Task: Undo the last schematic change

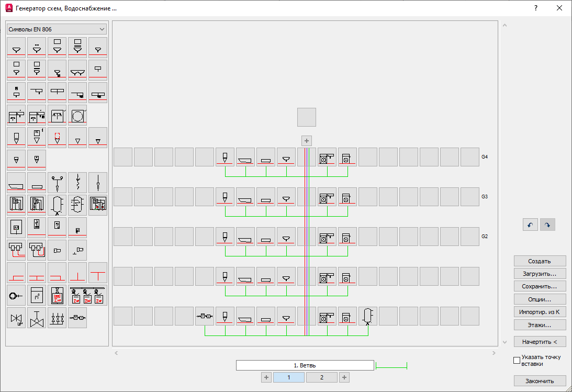Action: [530, 225]
